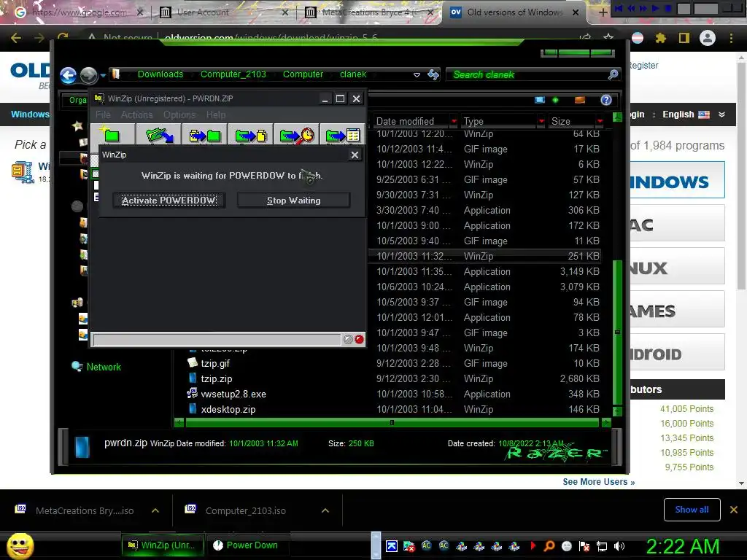Click WinZip Add files toolbar icon
Screen dimensions: 747x560
205,134
